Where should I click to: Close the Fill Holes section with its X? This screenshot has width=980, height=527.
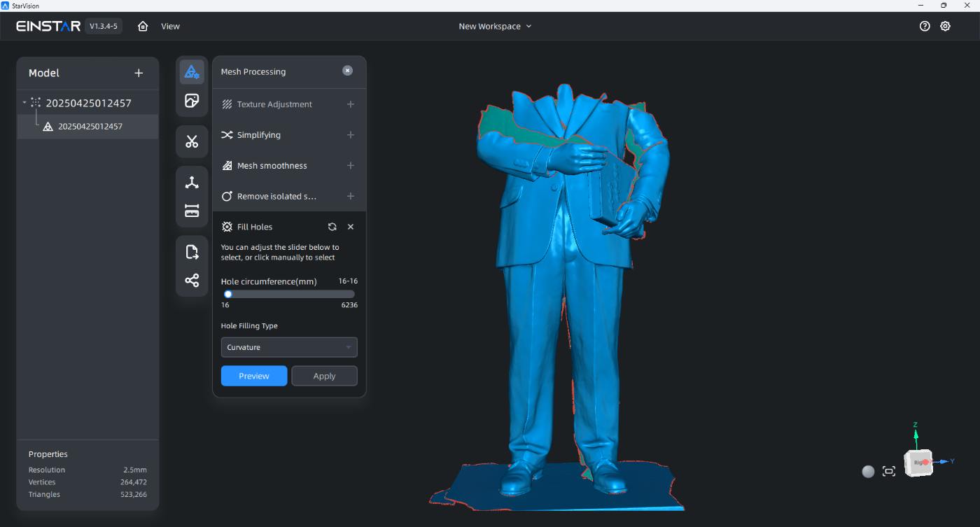(351, 227)
